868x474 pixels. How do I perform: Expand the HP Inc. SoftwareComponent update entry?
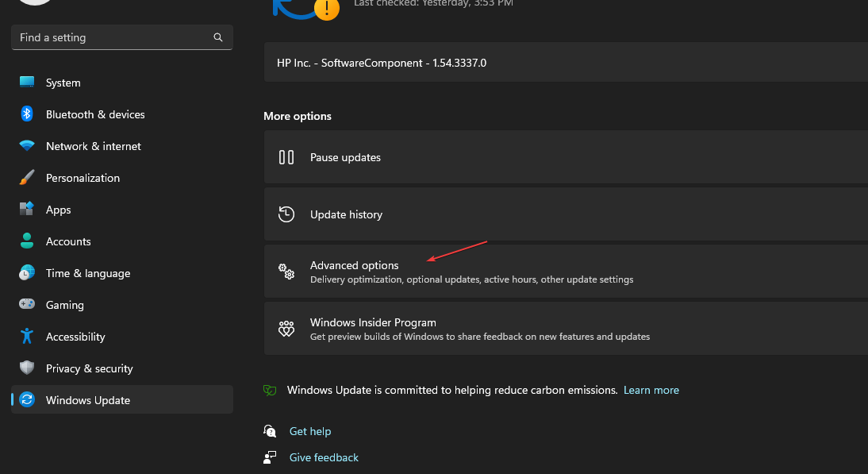click(381, 63)
